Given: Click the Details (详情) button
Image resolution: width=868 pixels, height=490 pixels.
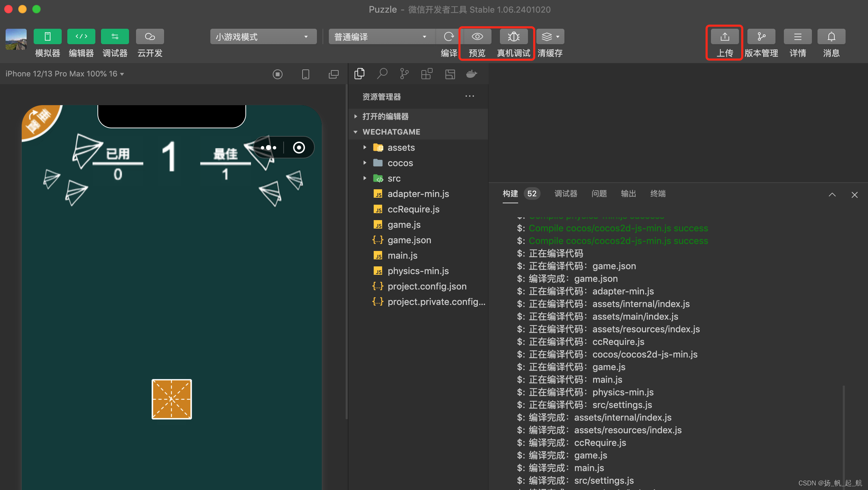Looking at the screenshot, I should pyautogui.click(x=798, y=37).
